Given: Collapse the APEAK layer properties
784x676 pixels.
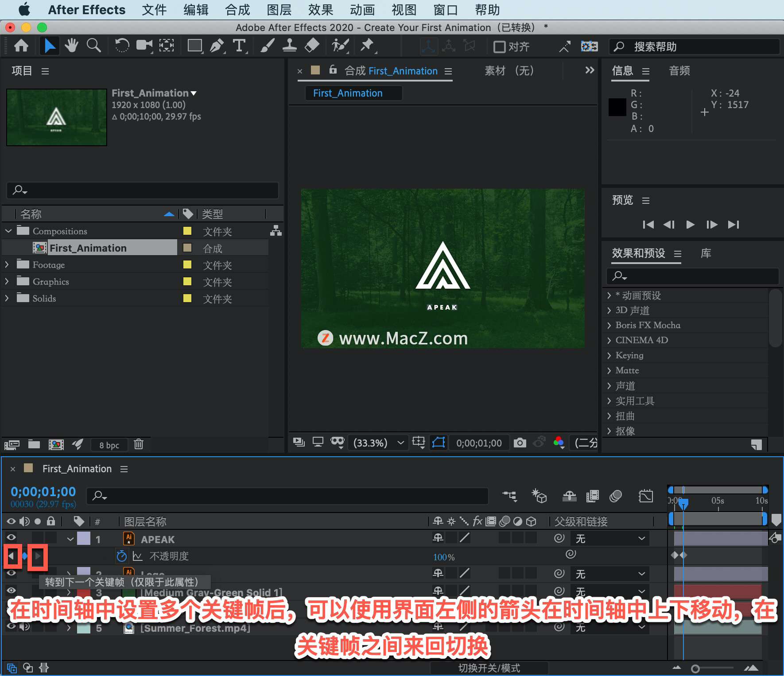Looking at the screenshot, I should point(70,539).
